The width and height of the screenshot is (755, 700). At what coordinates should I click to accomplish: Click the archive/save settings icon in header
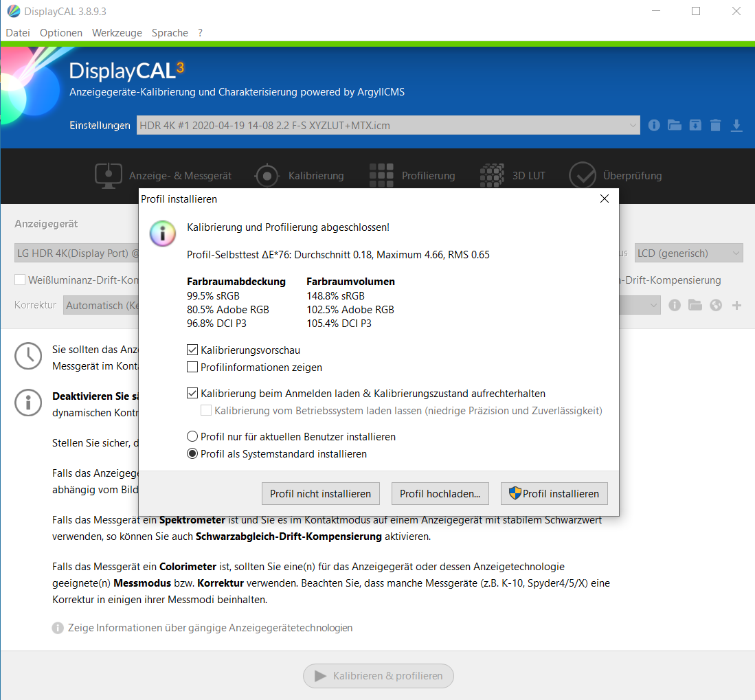pyautogui.click(x=695, y=125)
